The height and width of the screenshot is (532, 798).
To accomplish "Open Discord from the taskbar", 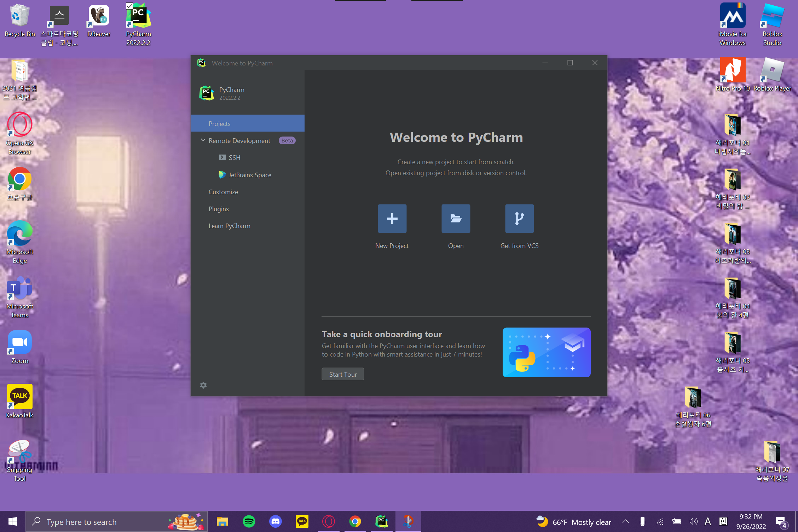I will coord(276,521).
